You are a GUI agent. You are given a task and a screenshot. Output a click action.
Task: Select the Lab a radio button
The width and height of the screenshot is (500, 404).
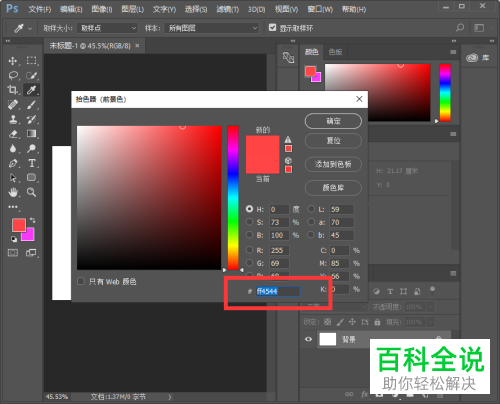click(311, 222)
